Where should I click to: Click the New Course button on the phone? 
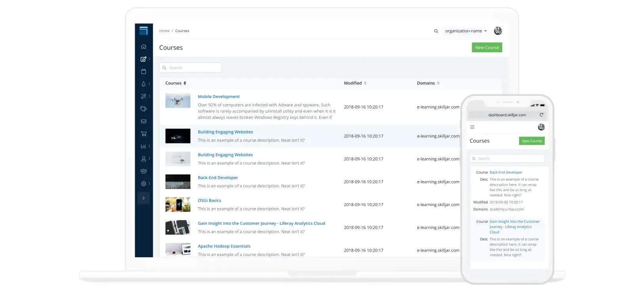532,141
